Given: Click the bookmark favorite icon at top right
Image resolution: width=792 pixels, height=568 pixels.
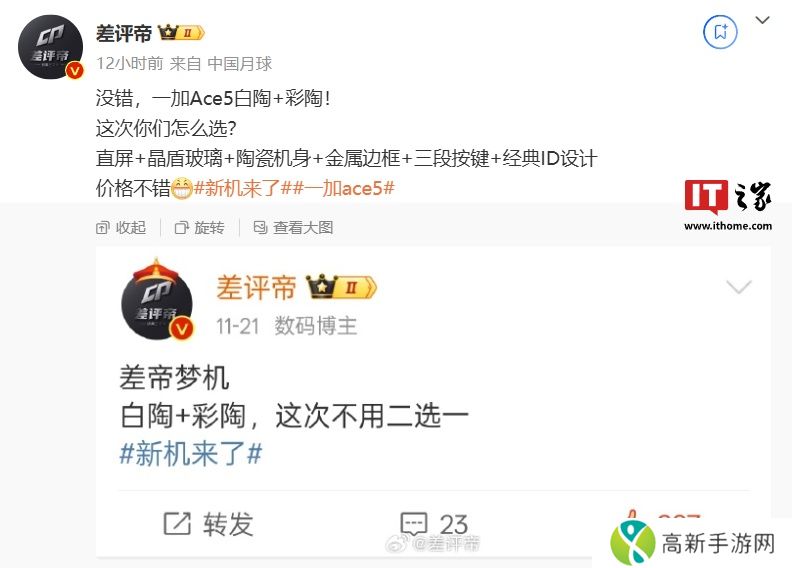Looking at the screenshot, I should coord(720,32).
